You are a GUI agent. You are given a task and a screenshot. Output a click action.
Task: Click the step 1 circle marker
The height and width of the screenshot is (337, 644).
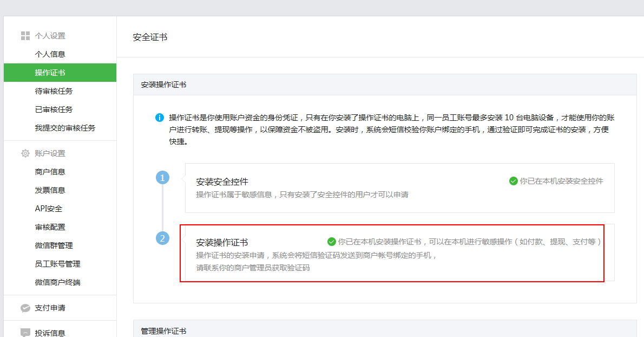162,178
